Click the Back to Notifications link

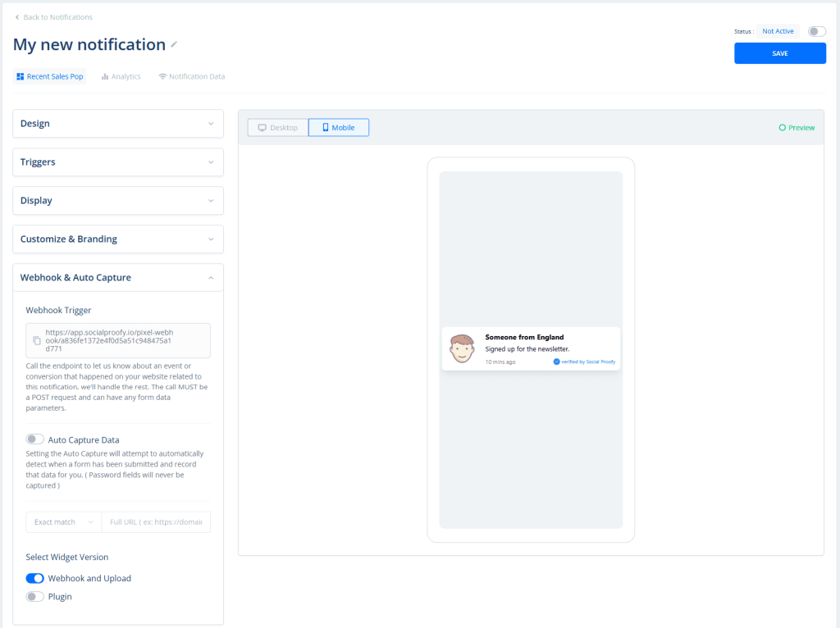click(53, 16)
